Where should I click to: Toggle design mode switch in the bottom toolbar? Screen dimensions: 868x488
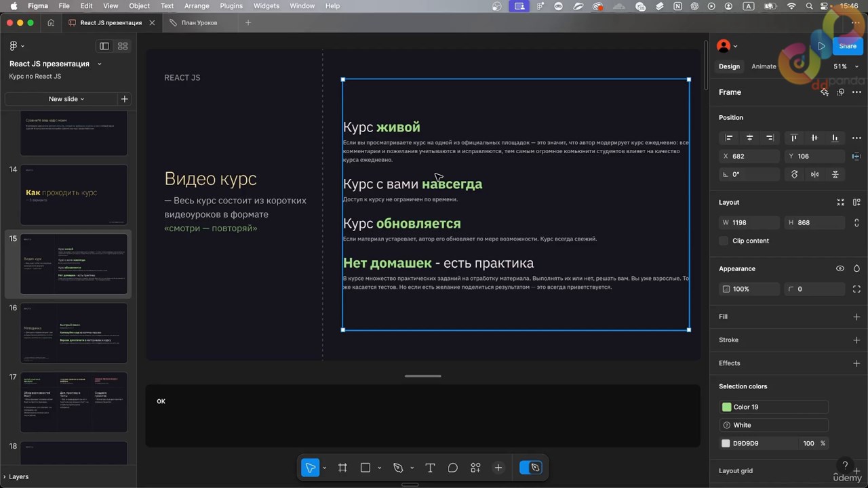(x=530, y=468)
